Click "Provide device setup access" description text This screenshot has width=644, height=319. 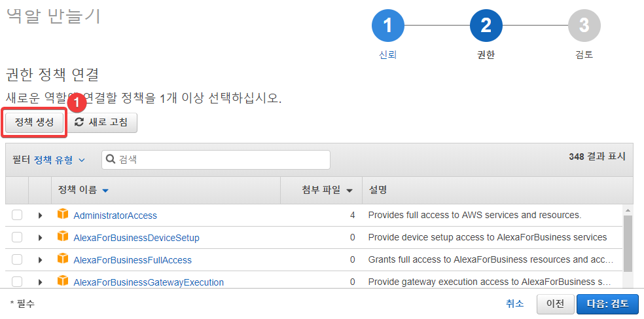tap(488, 237)
